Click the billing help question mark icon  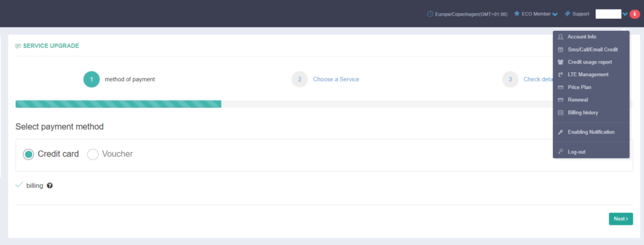[x=50, y=185]
